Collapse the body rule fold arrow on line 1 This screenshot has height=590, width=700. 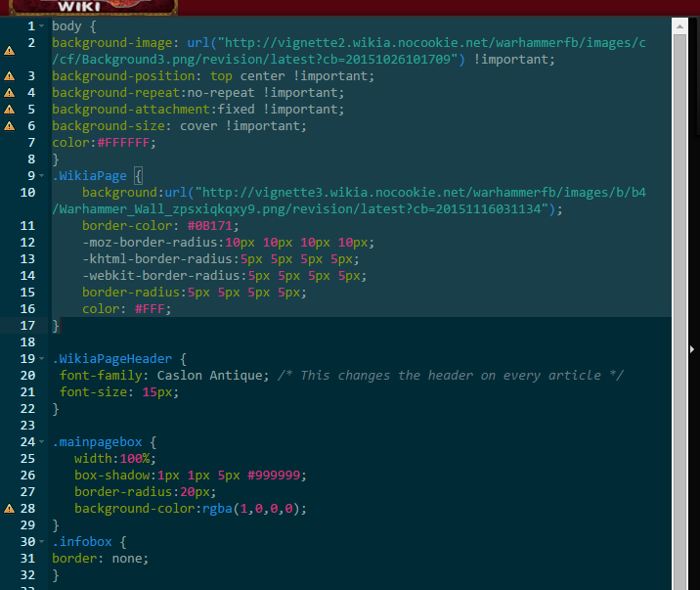pyautogui.click(x=41, y=26)
